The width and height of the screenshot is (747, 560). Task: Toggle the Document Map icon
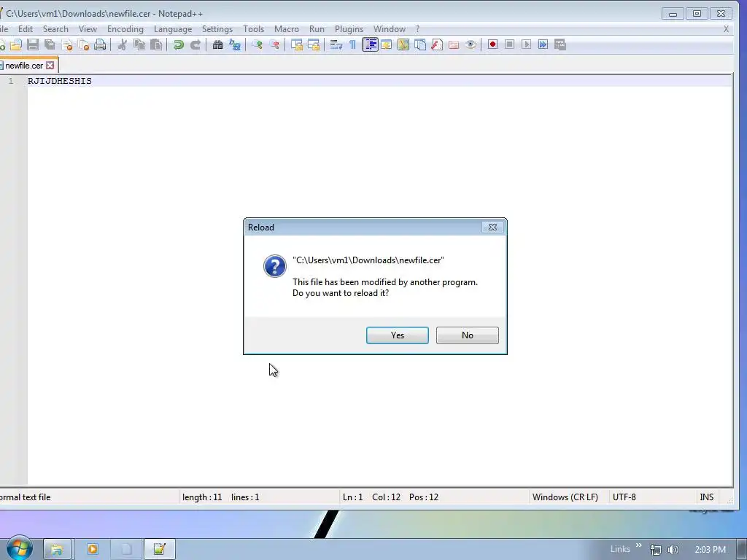pyautogui.click(x=403, y=44)
